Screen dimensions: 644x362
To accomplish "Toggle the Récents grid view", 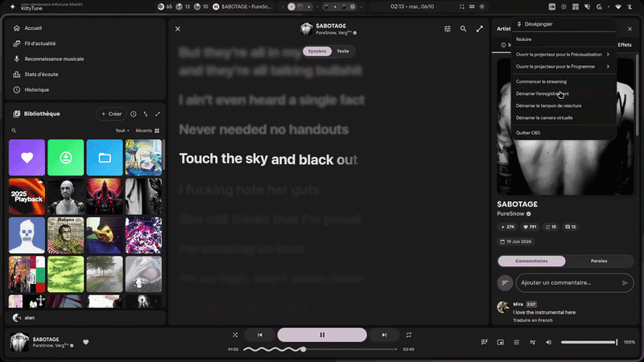I will [147, 130].
